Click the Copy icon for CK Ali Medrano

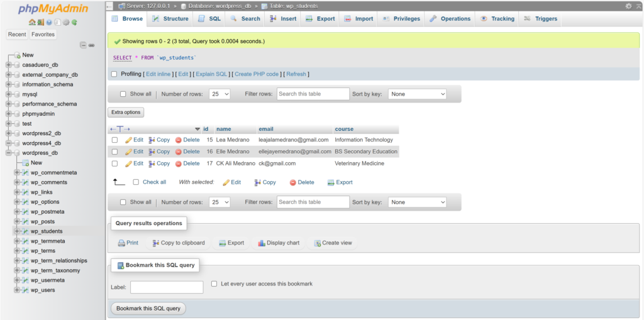pyautogui.click(x=152, y=163)
